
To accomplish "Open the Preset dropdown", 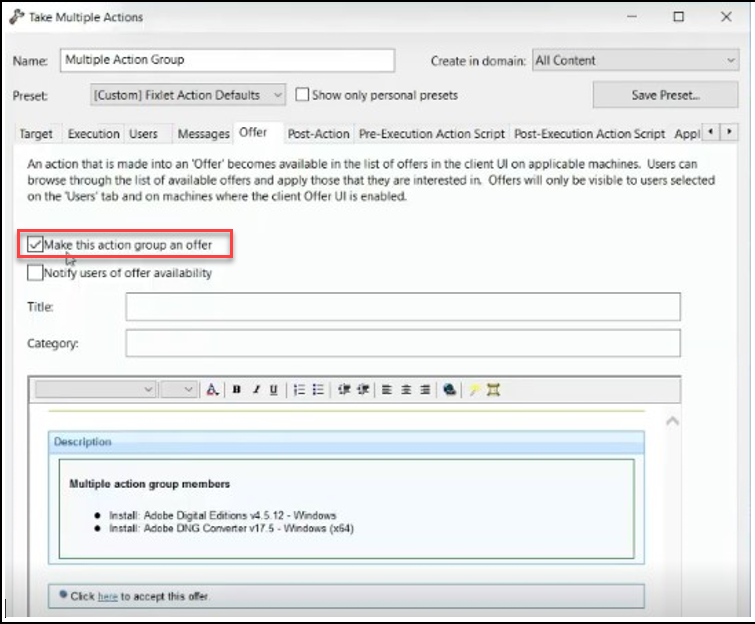I will pyautogui.click(x=188, y=95).
